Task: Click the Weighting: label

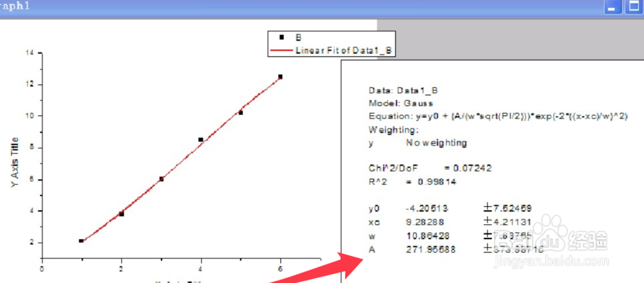Action: [393, 130]
